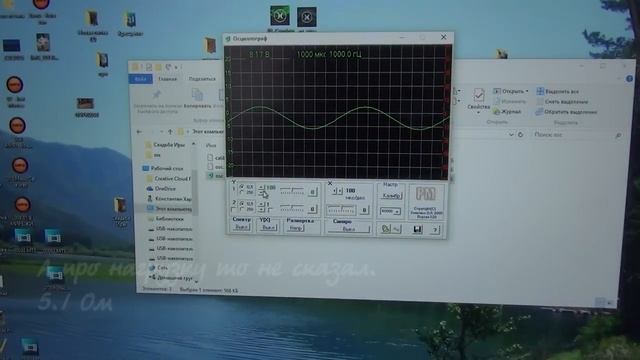Click the channel 2 vertical offset slider
The width and height of the screenshot is (640, 360).
tap(292, 208)
